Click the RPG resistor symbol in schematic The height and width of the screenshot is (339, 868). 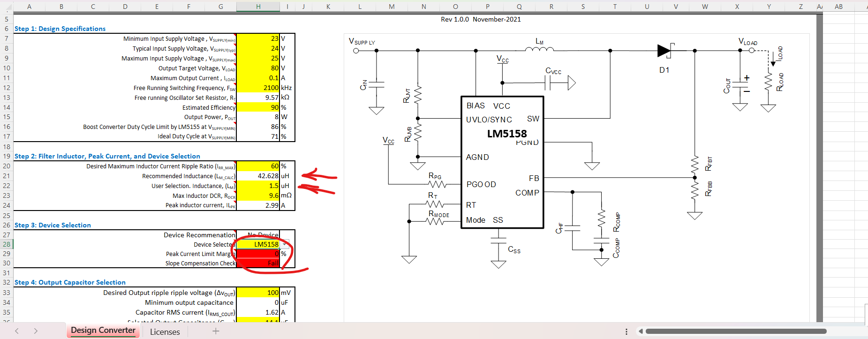click(x=437, y=184)
